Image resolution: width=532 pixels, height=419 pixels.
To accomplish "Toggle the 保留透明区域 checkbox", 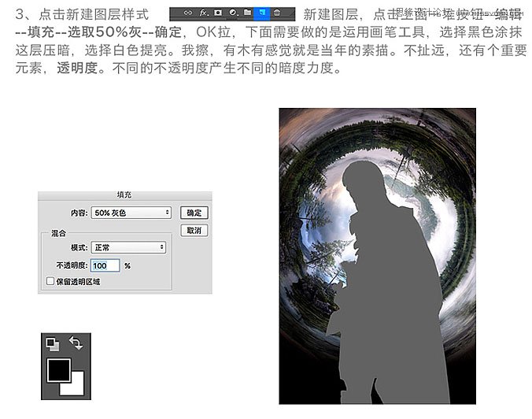I will click(x=50, y=281).
